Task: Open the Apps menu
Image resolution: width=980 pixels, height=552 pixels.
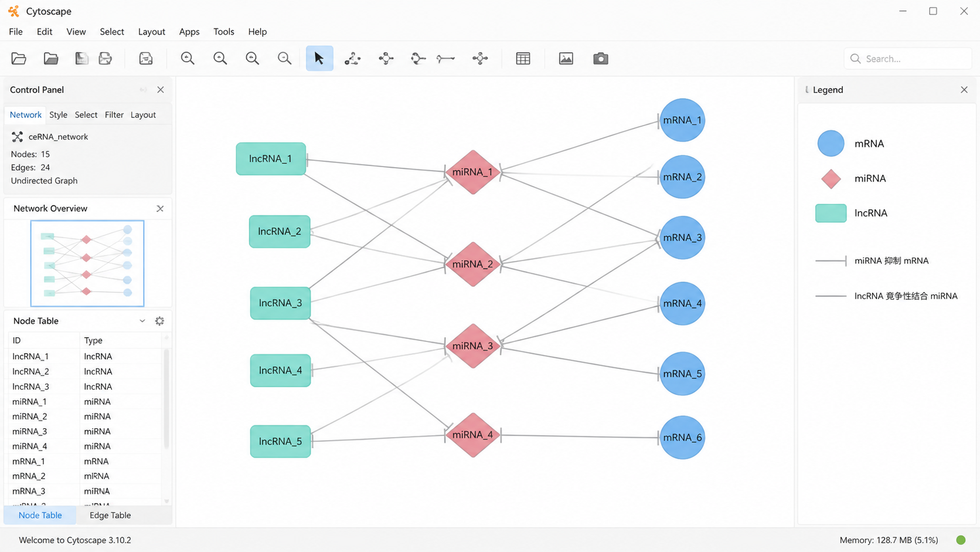Action: (189, 32)
